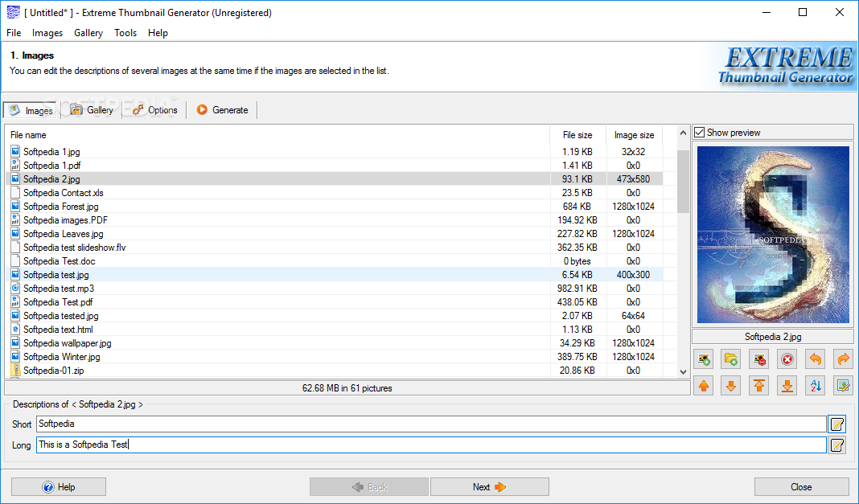Open the Images menu
This screenshot has height=504, width=859.
[47, 33]
